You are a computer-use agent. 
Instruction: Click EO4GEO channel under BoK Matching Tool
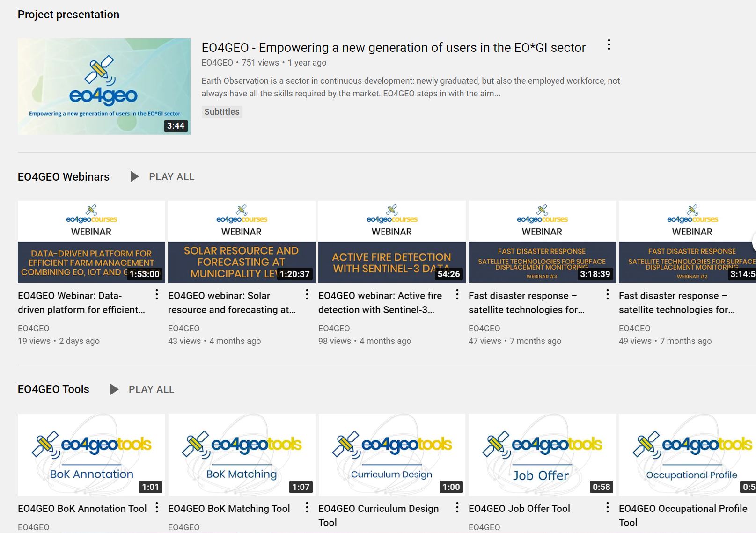pos(184,527)
